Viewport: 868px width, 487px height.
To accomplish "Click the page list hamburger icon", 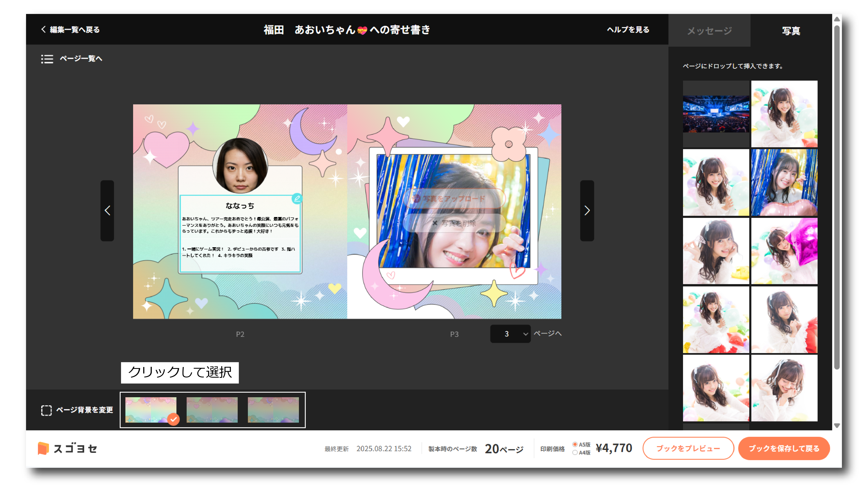I will (47, 59).
